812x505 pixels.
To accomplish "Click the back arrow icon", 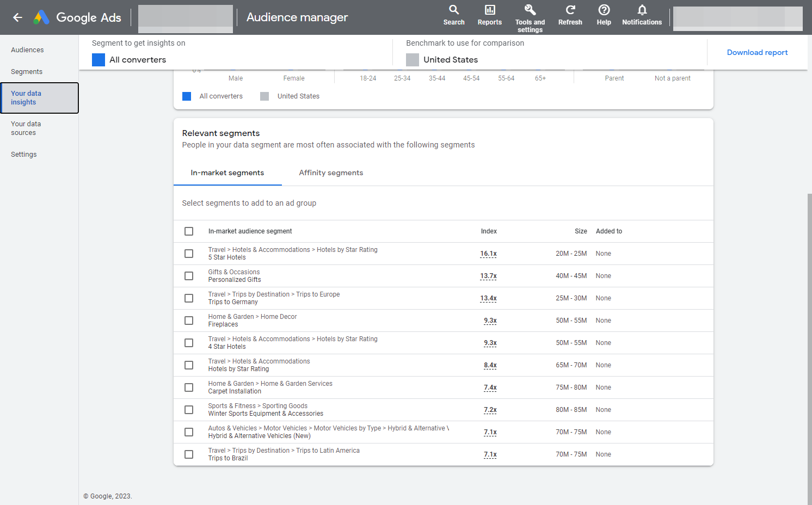I will (x=18, y=17).
